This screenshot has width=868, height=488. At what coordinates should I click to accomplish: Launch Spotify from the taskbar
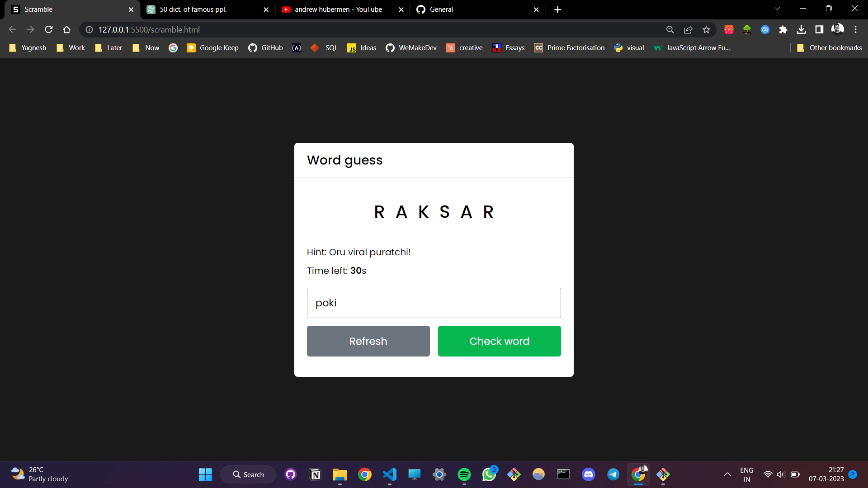(x=464, y=474)
